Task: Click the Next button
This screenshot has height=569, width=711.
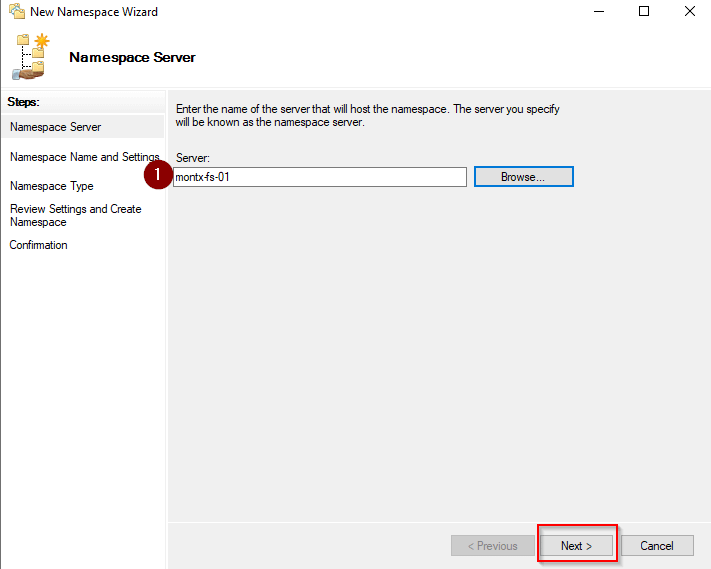Action: 576,546
